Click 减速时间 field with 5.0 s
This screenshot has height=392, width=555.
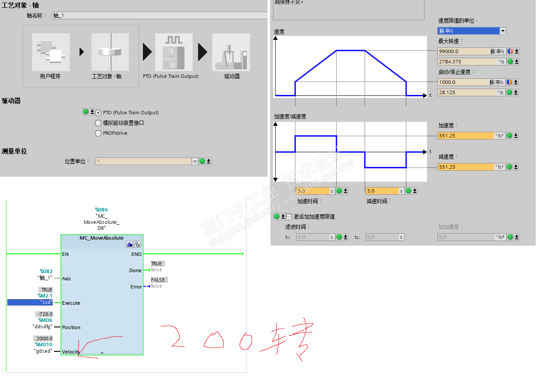click(385, 191)
